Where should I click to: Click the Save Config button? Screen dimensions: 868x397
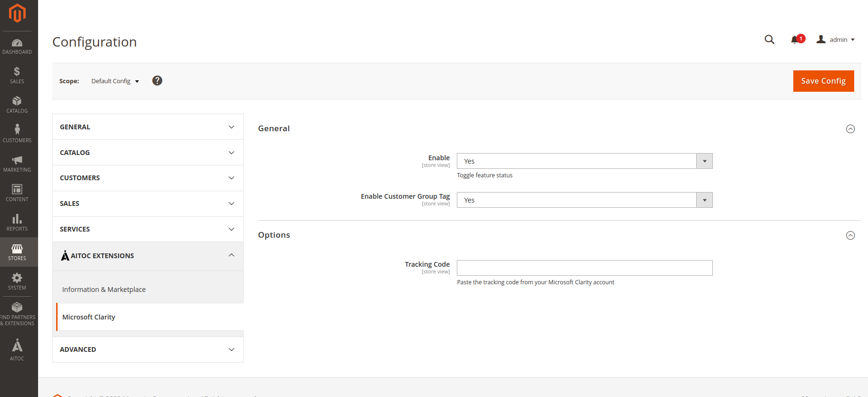pos(823,81)
